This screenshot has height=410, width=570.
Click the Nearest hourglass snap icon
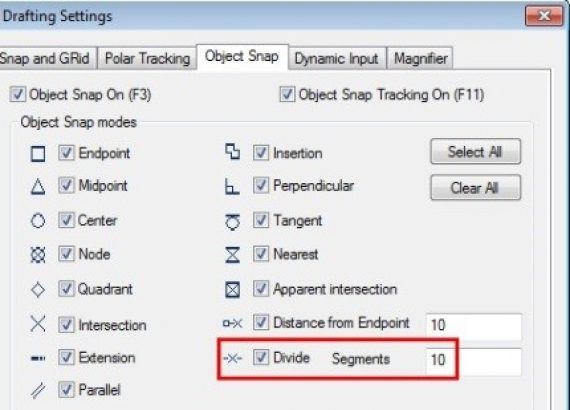pyautogui.click(x=233, y=254)
